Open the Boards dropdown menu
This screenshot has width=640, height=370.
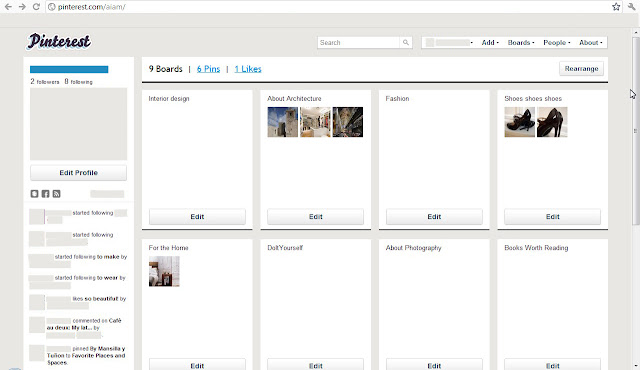pos(521,42)
